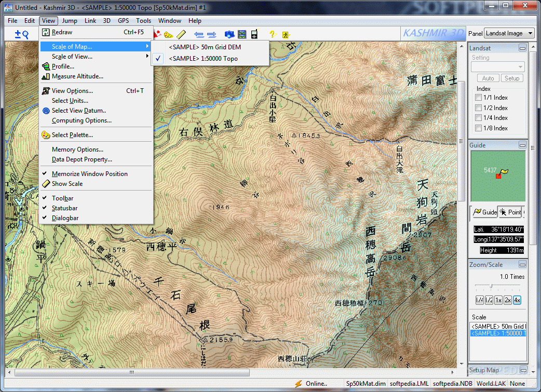
Task: Toggle Memorize Window Position option
Action: (x=97, y=174)
